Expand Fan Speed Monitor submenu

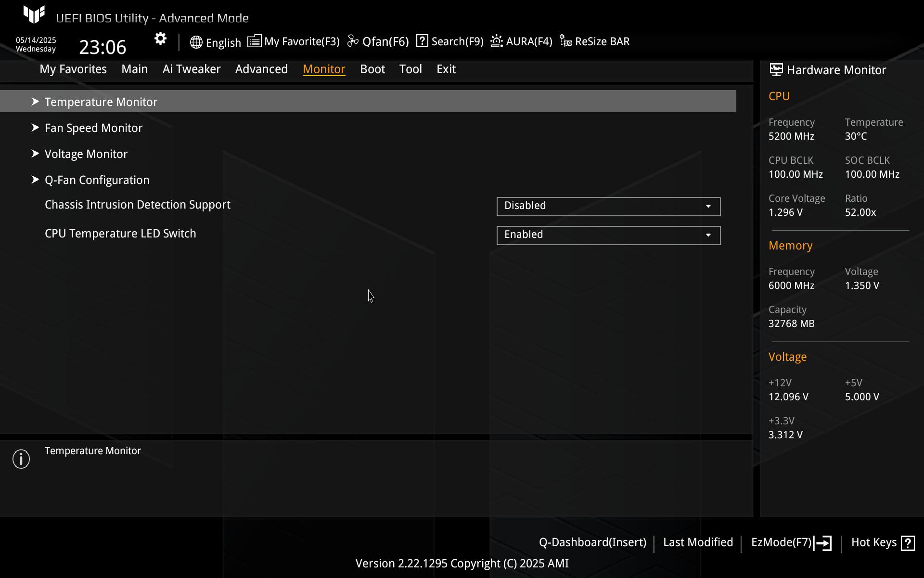[x=93, y=128]
